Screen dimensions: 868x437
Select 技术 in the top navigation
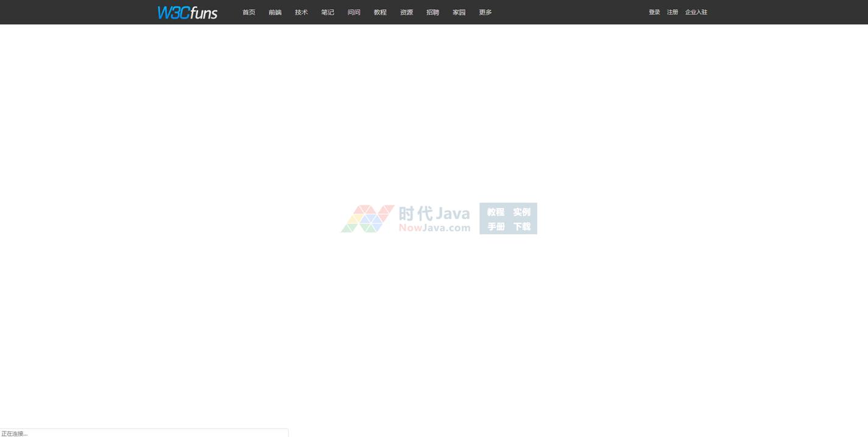click(301, 12)
